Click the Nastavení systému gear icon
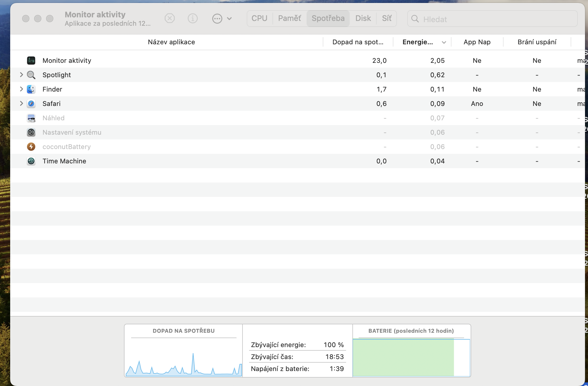Image resolution: width=588 pixels, height=386 pixels. coord(31,132)
